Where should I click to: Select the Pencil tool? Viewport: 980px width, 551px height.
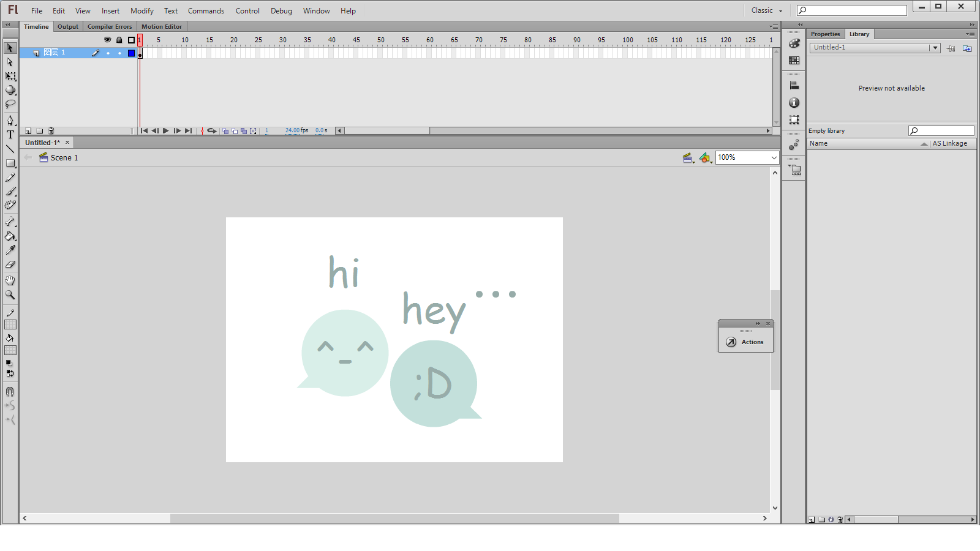click(x=10, y=178)
